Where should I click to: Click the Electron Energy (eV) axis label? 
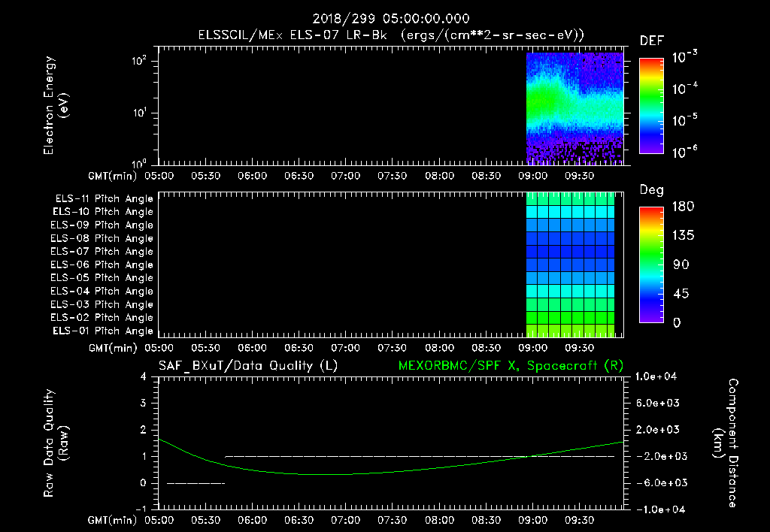pos(56,105)
